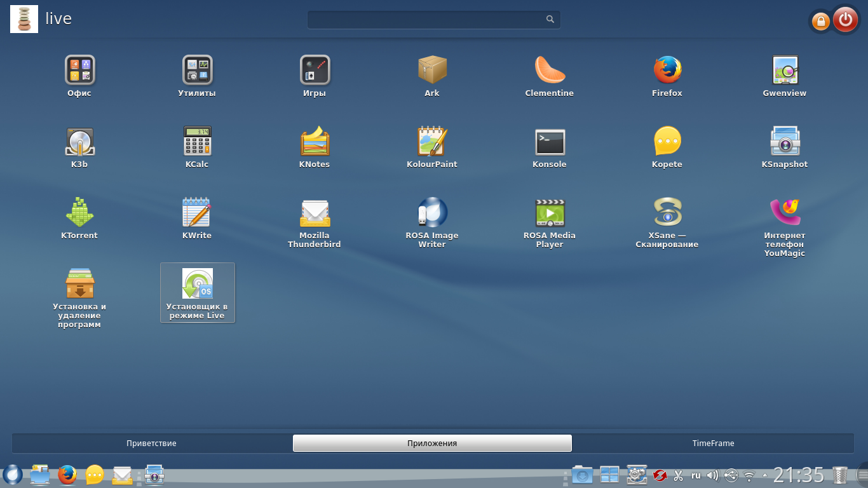Launch K3b disc burner
868x488 pixels.
pyautogui.click(x=79, y=141)
